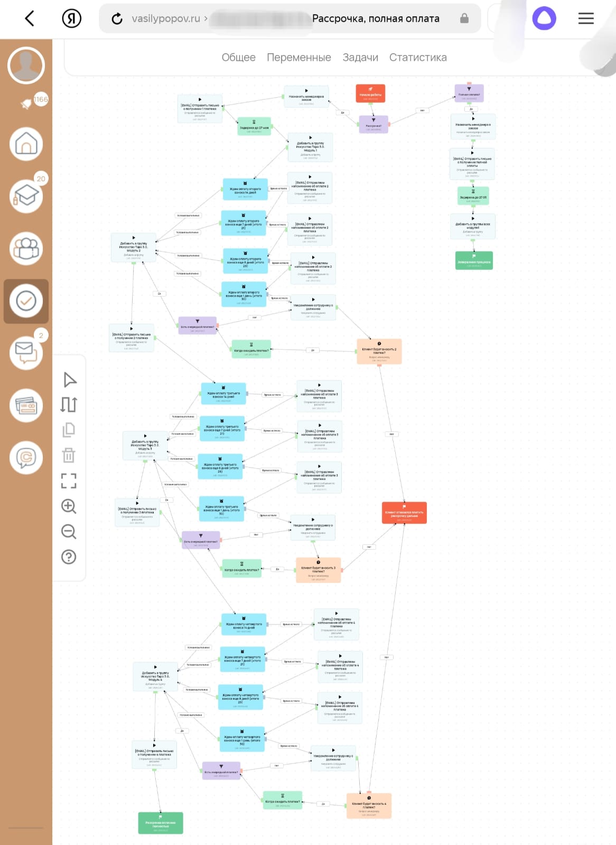Reload the page with refresh icon
616x845 pixels.
point(117,19)
